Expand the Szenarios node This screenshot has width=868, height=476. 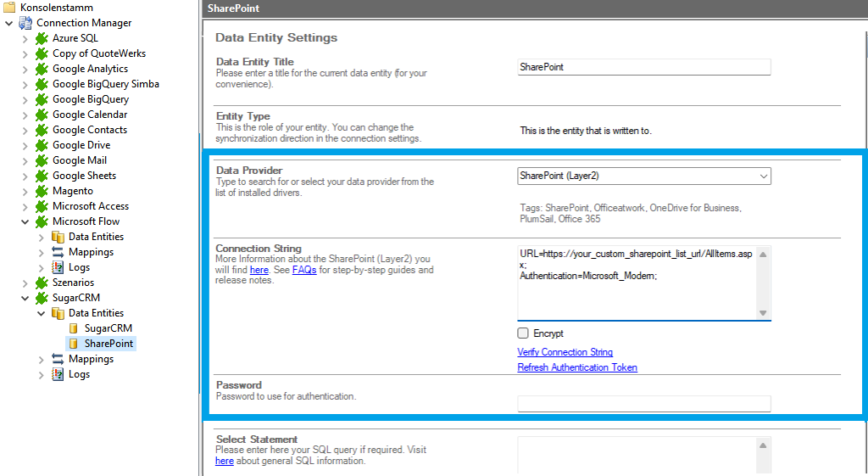(25, 283)
